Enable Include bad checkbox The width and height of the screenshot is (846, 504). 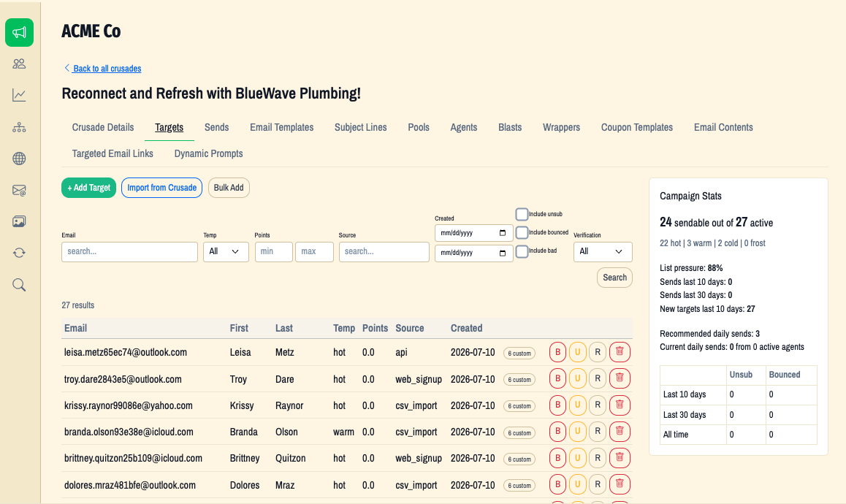coord(522,251)
